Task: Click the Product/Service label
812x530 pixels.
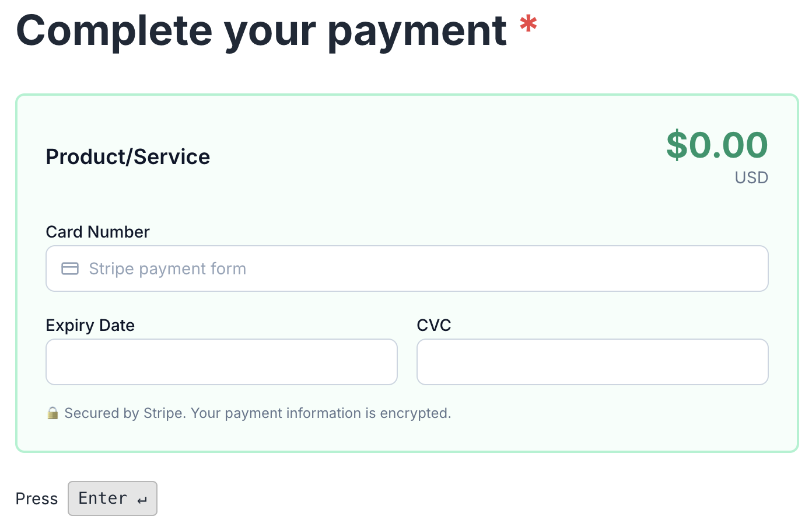Action: coord(128,156)
